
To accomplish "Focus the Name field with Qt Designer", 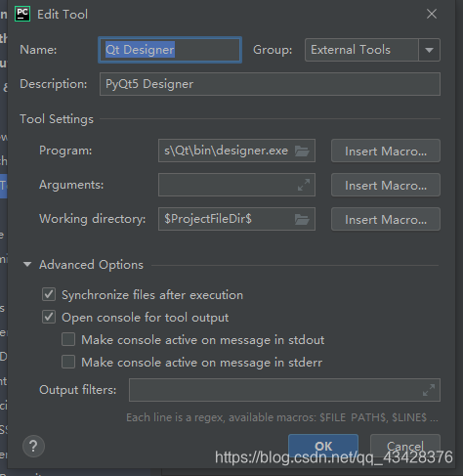I will point(170,50).
